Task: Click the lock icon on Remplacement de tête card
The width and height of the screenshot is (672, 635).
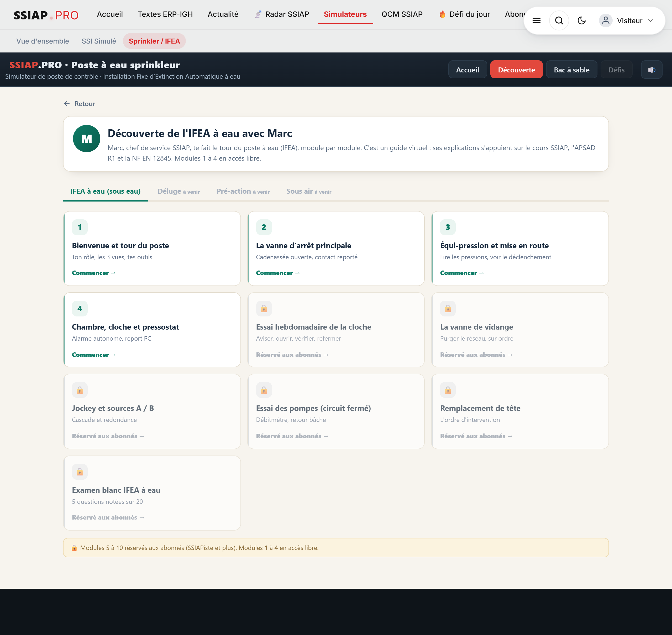Action: pos(448,390)
